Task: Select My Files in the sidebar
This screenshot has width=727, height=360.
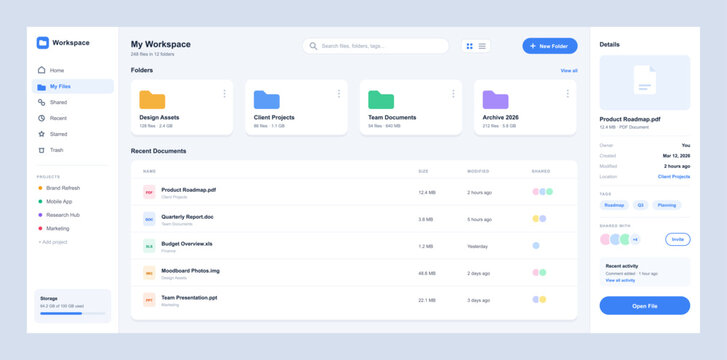Action: (x=73, y=86)
